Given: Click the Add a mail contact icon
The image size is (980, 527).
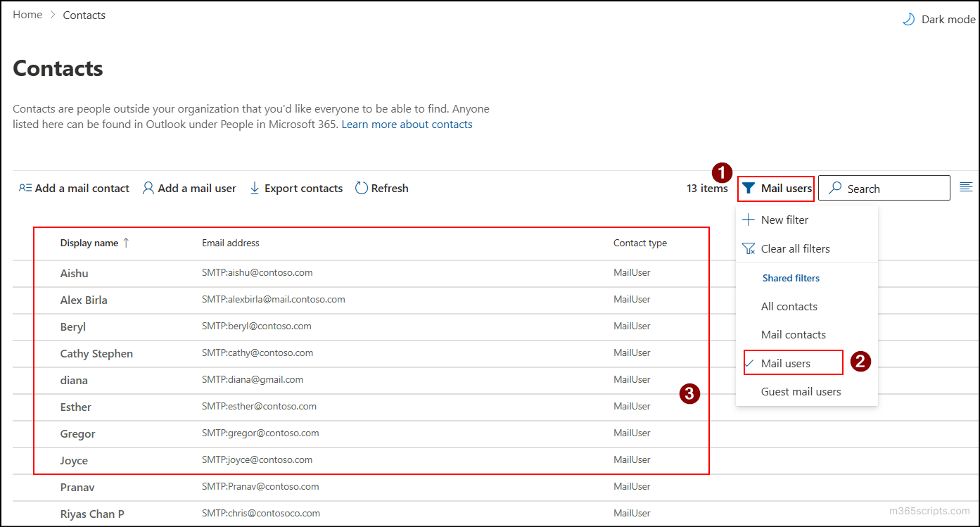Looking at the screenshot, I should [25, 189].
